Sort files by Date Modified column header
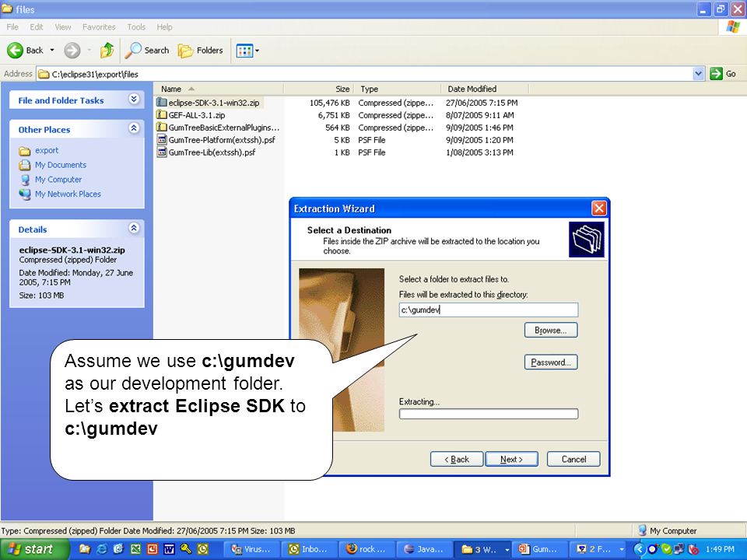 pos(485,89)
